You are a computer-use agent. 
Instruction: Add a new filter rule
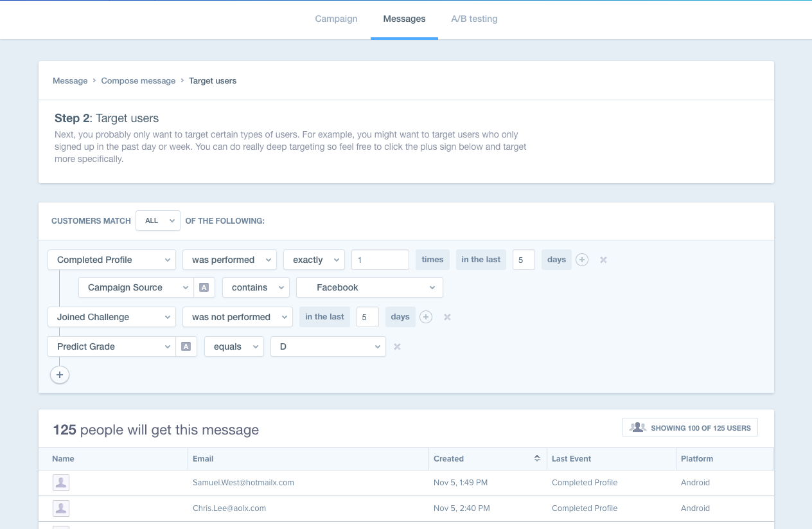(x=60, y=375)
